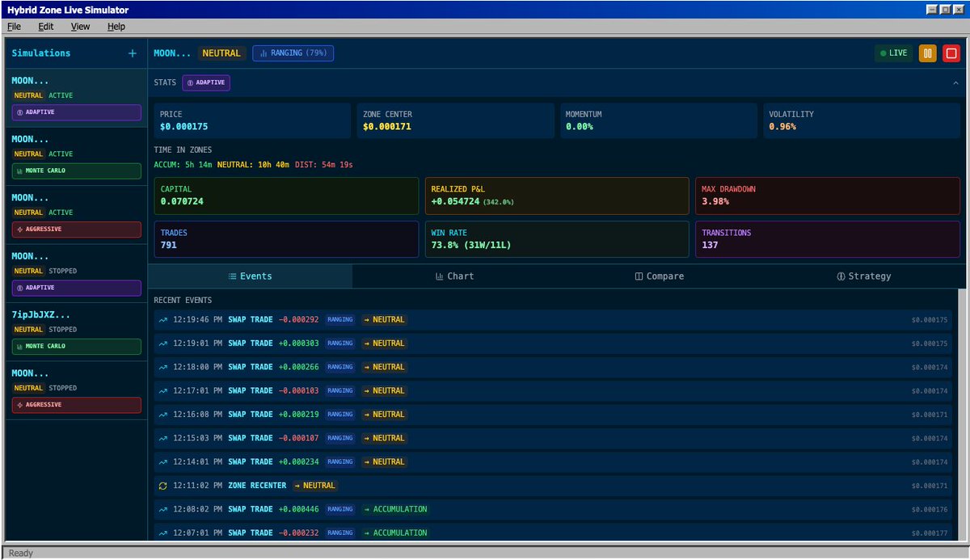Click trend icon of 12:19:46 PM event
Screen dimensions: 970x560
(x=163, y=320)
